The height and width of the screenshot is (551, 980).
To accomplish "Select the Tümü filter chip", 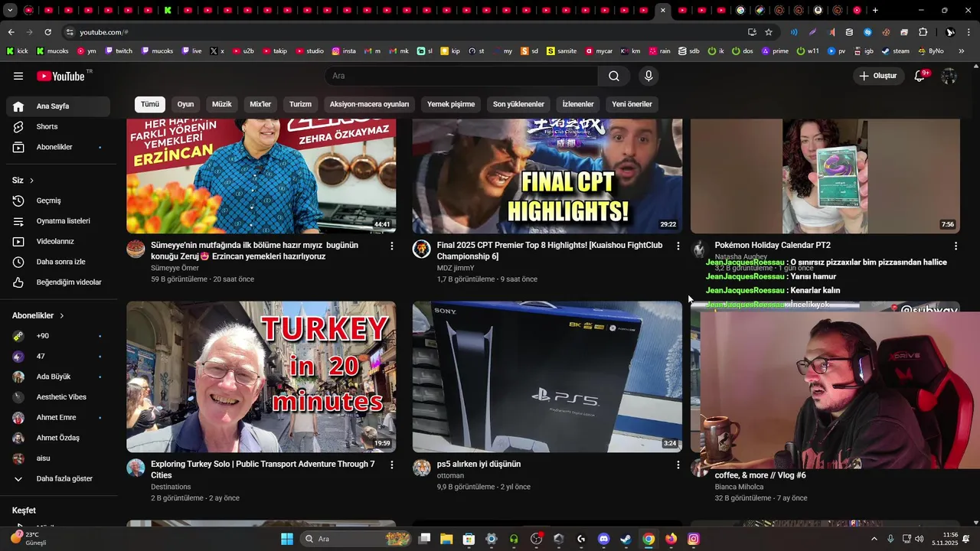I will click(x=150, y=104).
